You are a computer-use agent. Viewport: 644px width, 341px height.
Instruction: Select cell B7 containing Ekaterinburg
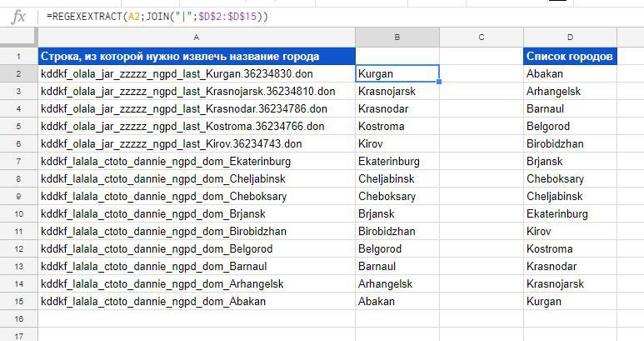click(x=397, y=162)
